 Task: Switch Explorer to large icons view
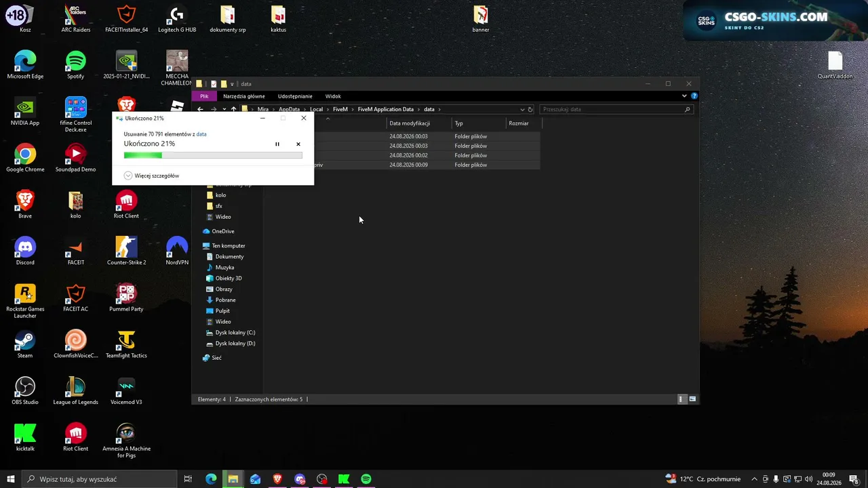[x=692, y=399]
